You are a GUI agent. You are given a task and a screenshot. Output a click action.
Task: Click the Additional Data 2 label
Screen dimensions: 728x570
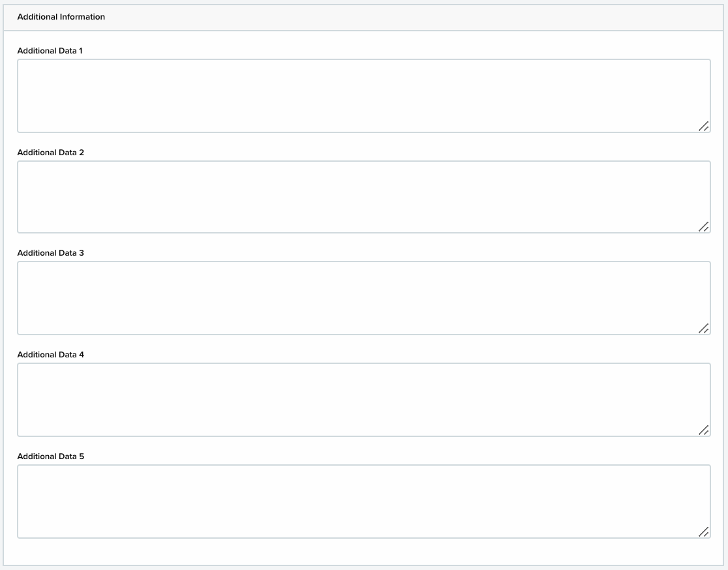(51, 152)
